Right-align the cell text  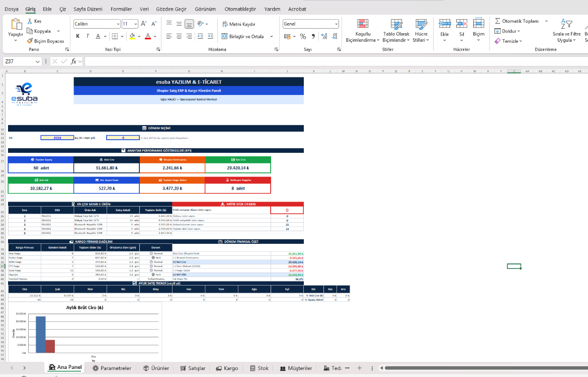click(189, 36)
